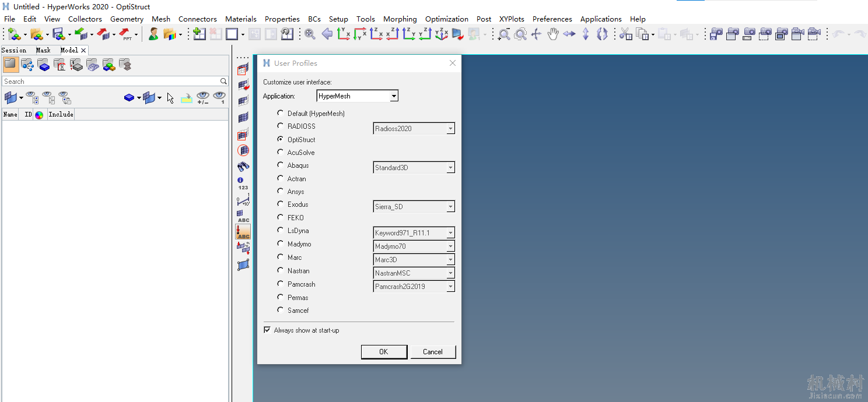Click the highlighted ABC tags icon

tap(243, 232)
